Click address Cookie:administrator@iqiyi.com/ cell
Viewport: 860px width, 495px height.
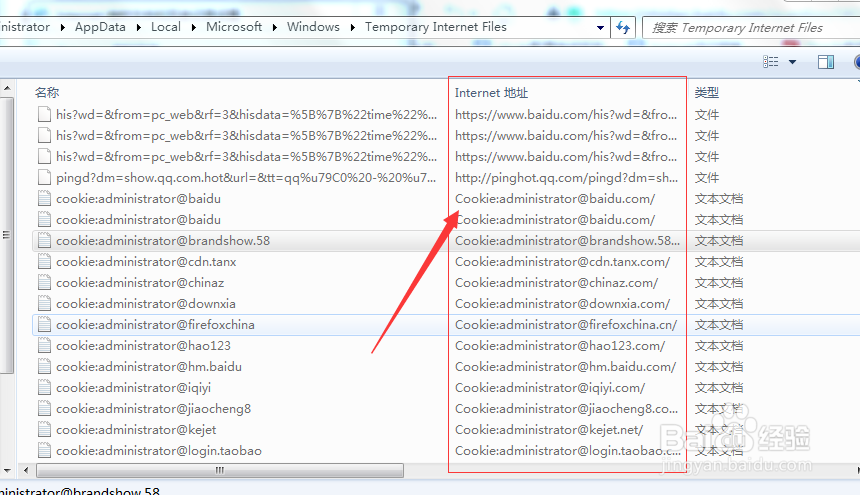click(550, 388)
